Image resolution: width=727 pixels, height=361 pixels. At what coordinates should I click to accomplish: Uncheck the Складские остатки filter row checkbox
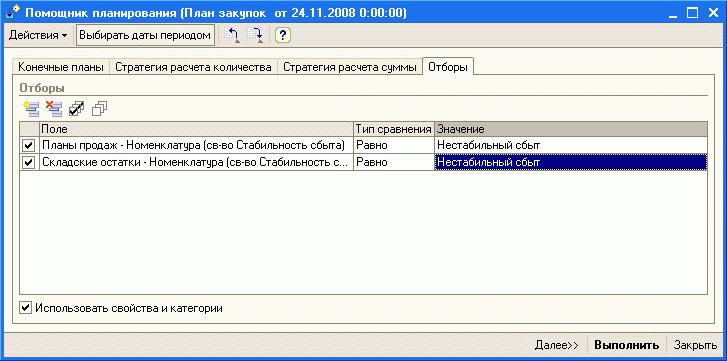pos(29,163)
